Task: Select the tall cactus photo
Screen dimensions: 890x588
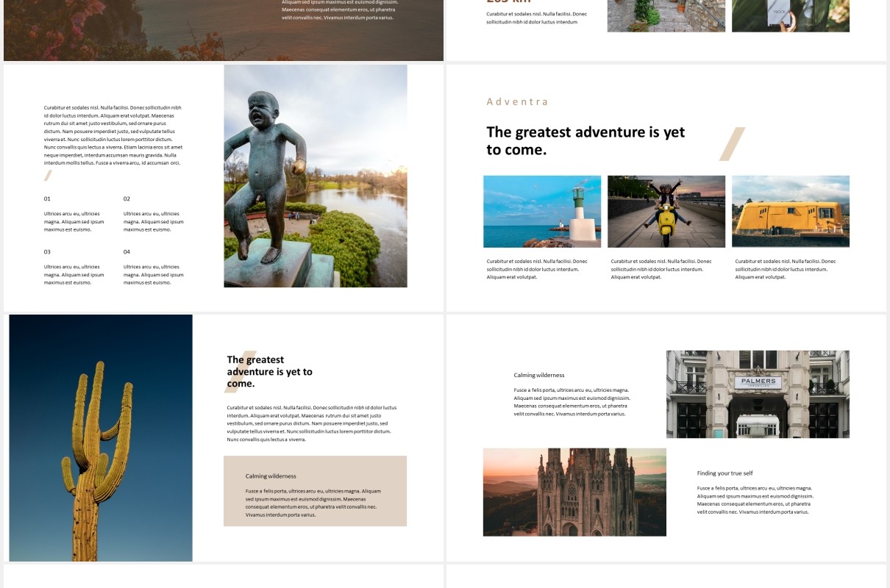Action: click(101, 438)
